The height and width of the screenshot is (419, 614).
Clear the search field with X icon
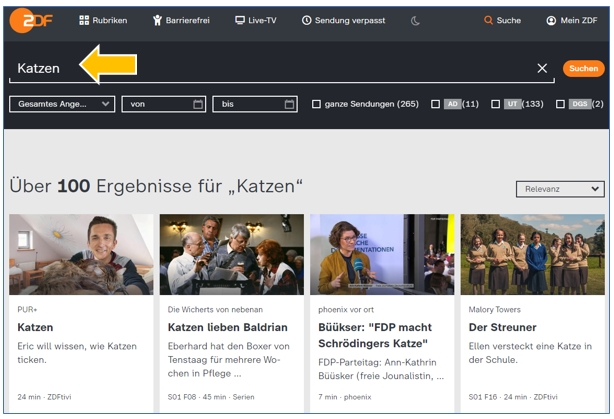[542, 68]
